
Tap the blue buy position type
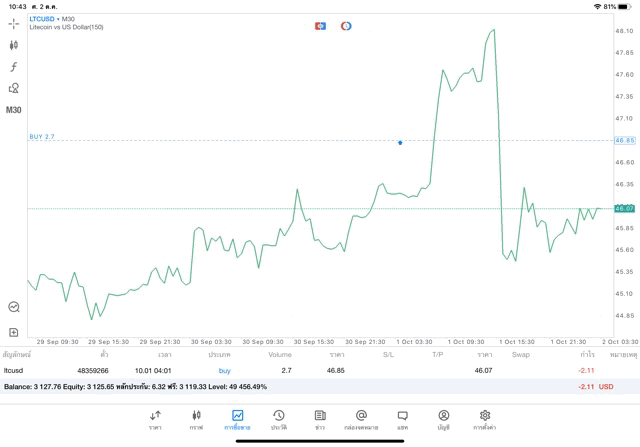pyautogui.click(x=224, y=370)
